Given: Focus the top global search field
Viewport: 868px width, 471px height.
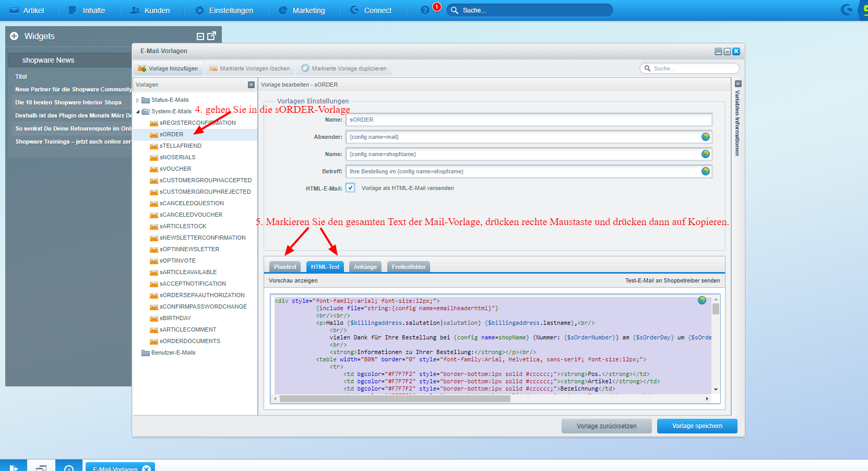Looking at the screenshot, I should click(529, 10).
